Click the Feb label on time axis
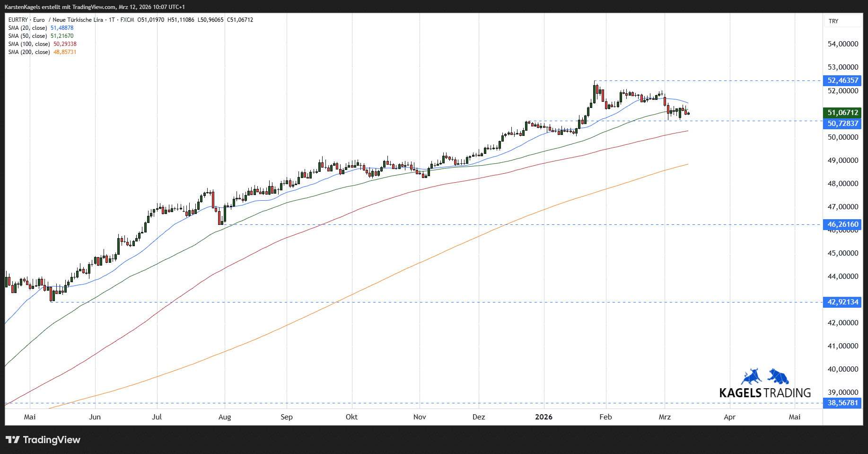Viewport: 868px width, 454px height. (x=605, y=417)
